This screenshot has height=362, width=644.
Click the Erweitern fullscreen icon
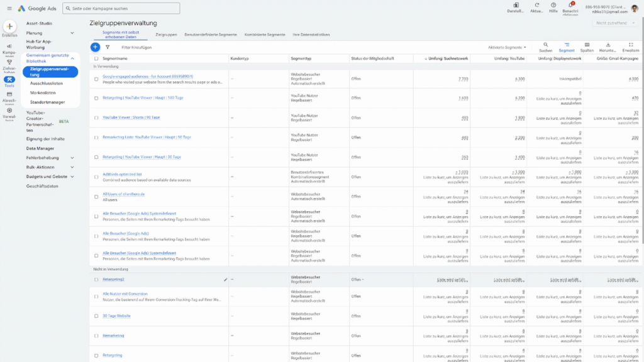pyautogui.click(x=631, y=45)
